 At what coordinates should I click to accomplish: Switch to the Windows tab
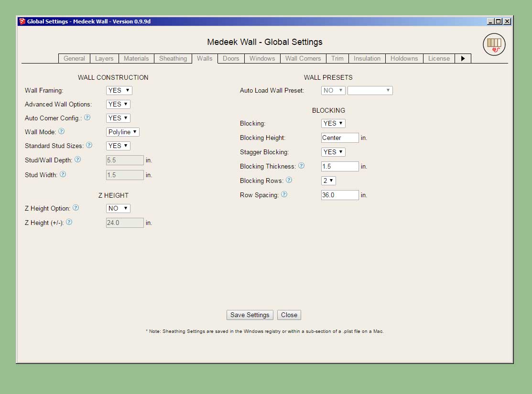click(262, 58)
